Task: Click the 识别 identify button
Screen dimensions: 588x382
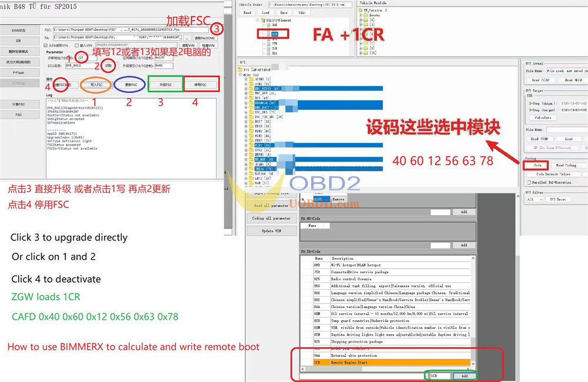Action: [x=109, y=66]
